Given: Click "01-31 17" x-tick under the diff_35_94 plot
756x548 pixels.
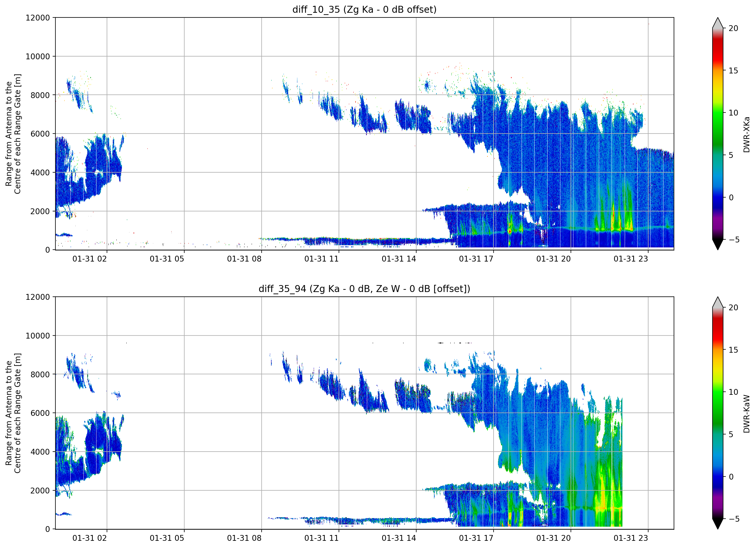Looking at the screenshot, I should (476, 538).
